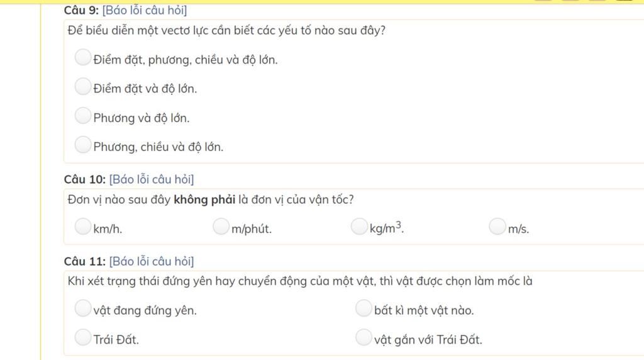Select 'vật gắn với Trái Đất.' option
Viewport: 644px width, 360px height.
click(x=364, y=337)
